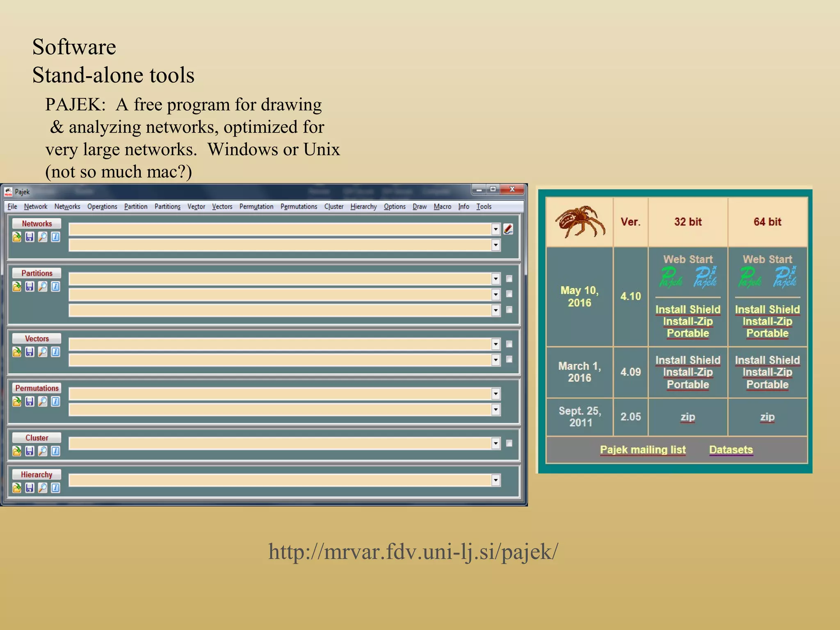Image resolution: width=840 pixels, height=630 pixels.
Task: Open a network file in Networks panel
Action: click(x=17, y=237)
